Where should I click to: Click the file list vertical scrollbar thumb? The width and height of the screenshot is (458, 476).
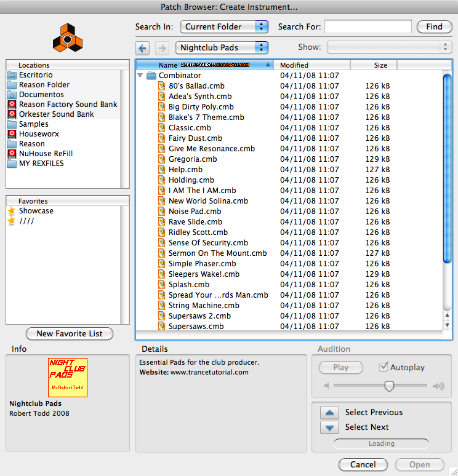click(x=447, y=169)
